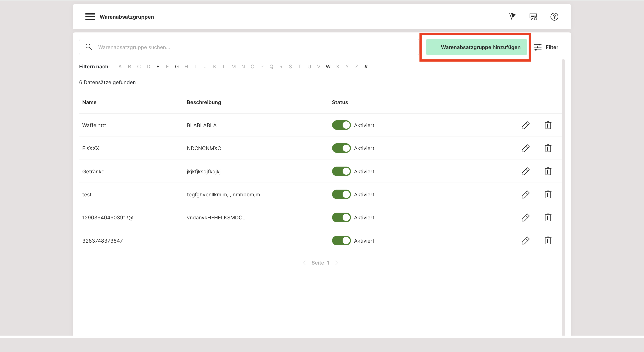Open the Filter options
644x352 pixels.
point(546,47)
